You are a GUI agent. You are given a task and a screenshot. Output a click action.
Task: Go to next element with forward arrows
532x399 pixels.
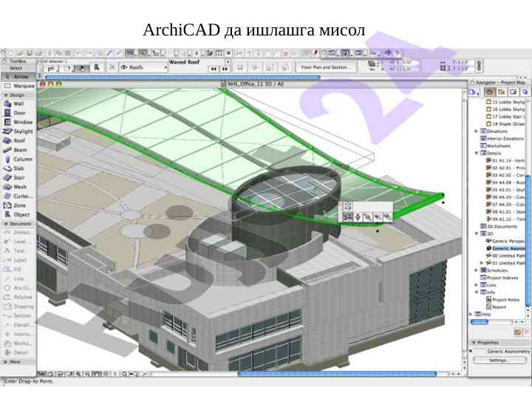[x=225, y=69]
